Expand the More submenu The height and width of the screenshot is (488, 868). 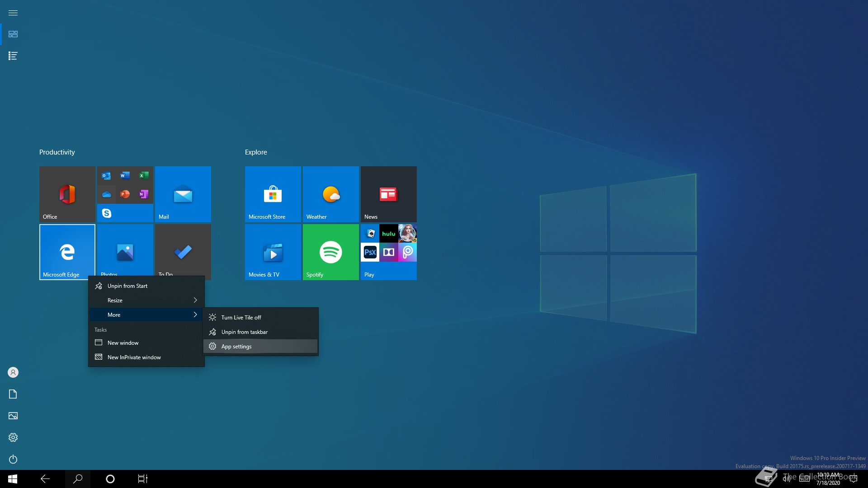[146, 315]
